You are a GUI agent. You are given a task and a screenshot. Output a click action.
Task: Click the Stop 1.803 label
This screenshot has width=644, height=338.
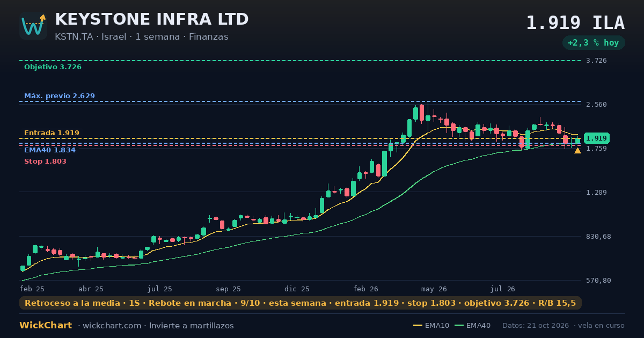pos(45,161)
